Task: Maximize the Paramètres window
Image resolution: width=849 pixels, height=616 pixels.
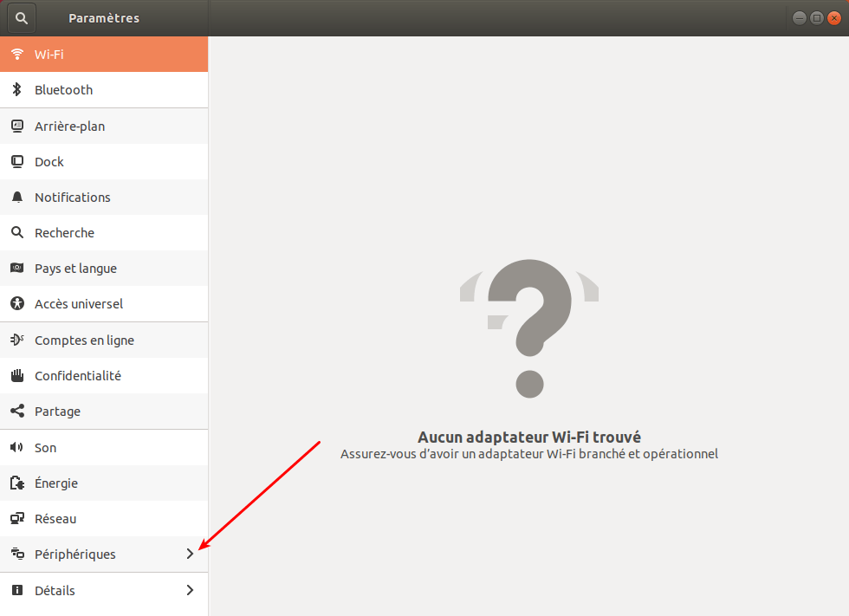Action: 816,18
